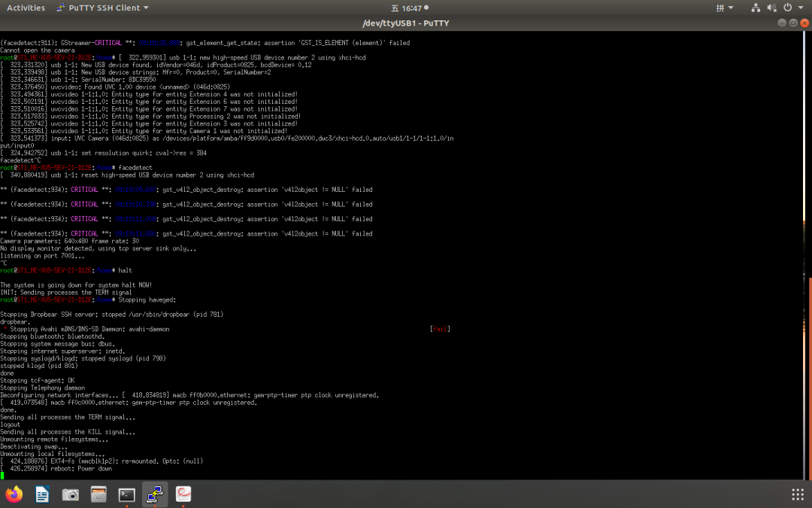This screenshot has width=812, height=508.
Task: Click the wired network status icon
Action: pos(756,8)
